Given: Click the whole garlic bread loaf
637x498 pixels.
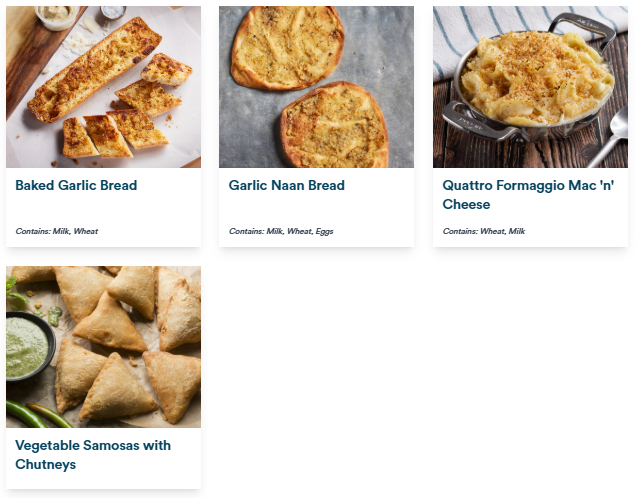Looking at the screenshot, I should pos(95,69).
